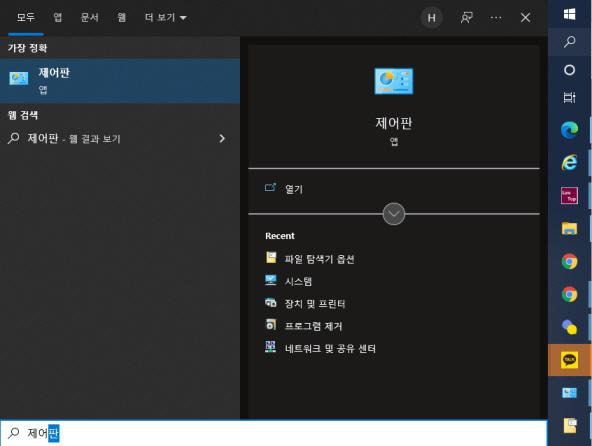Click 제어판 - 웹 결과 보기 text
The height and width of the screenshot is (446, 592).
click(74, 139)
